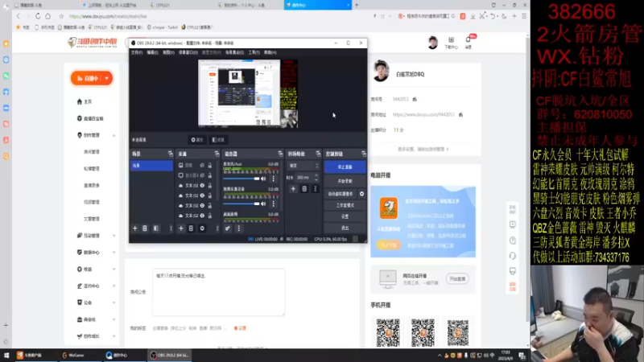Viewport: 644px width, 362px height.
Task: Open 主页 home in Douyu sidebar
Action: point(85,102)
